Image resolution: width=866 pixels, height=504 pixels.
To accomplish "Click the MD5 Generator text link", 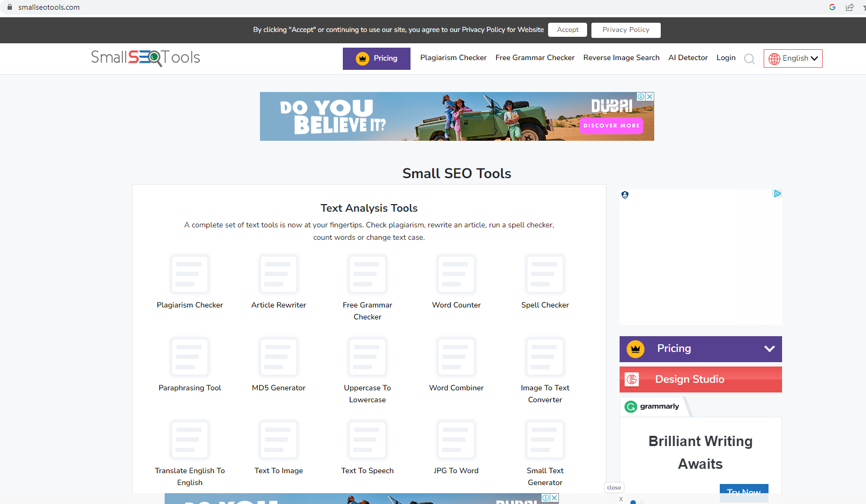I will pyautogui.click(x=278, y=388).
